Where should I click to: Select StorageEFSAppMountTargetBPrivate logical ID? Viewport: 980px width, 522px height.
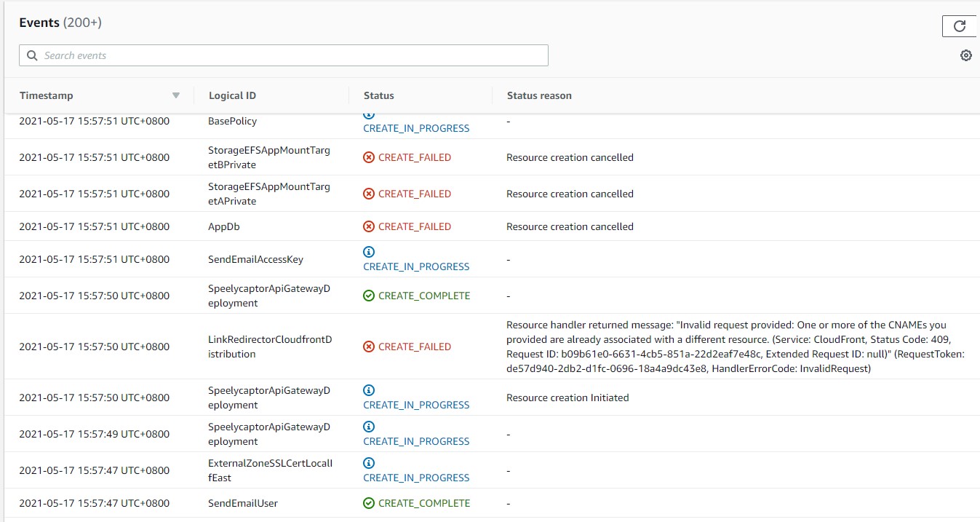click(x=268, y=157)
